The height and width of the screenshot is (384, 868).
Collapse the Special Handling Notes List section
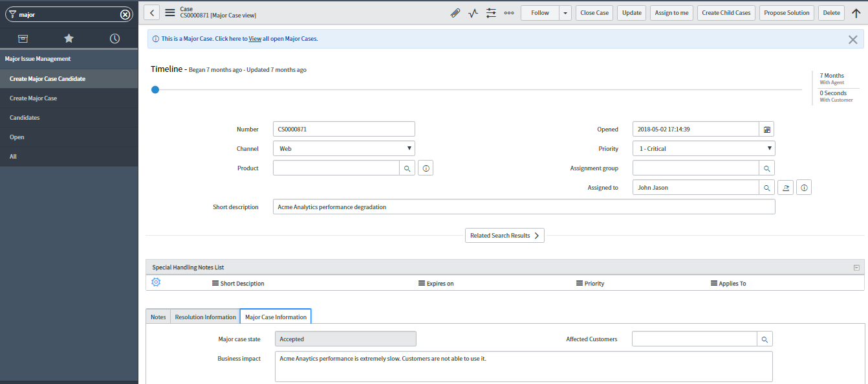click(856, 267)
